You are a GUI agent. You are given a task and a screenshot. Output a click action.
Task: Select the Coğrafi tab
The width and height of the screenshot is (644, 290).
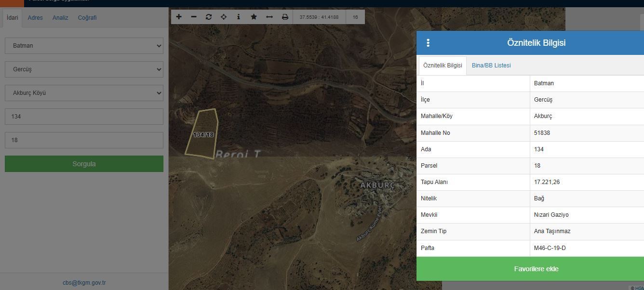click(x=87, y=18)
